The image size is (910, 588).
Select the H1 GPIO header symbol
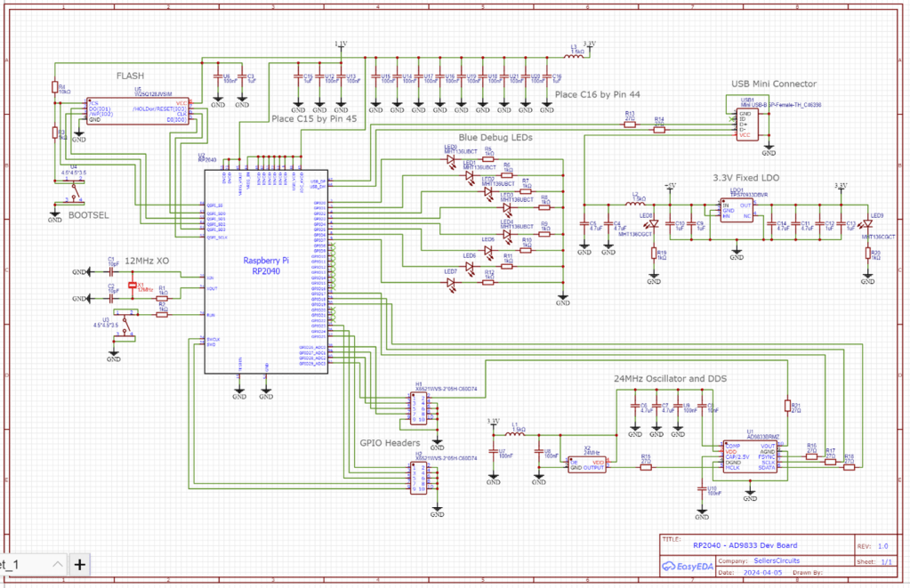coord(418,408)
